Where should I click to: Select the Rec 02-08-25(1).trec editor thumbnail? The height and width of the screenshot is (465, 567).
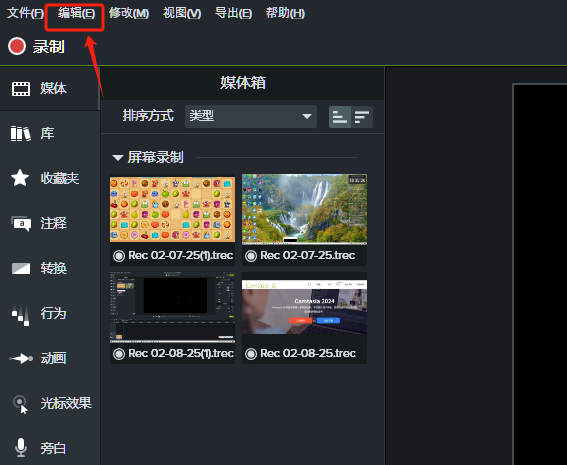click(x=172, y=307)
